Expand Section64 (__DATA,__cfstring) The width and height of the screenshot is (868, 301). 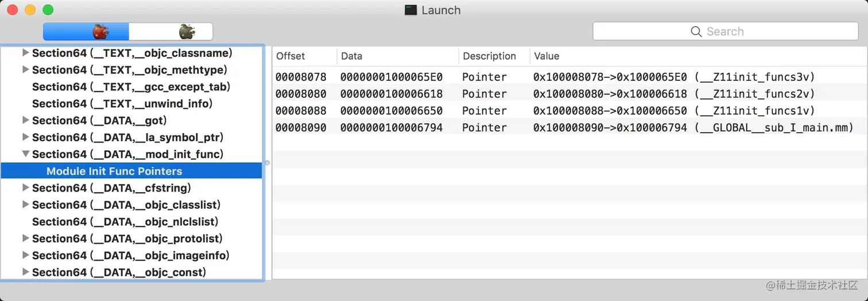pyautogui.click(x=25, y=188)
